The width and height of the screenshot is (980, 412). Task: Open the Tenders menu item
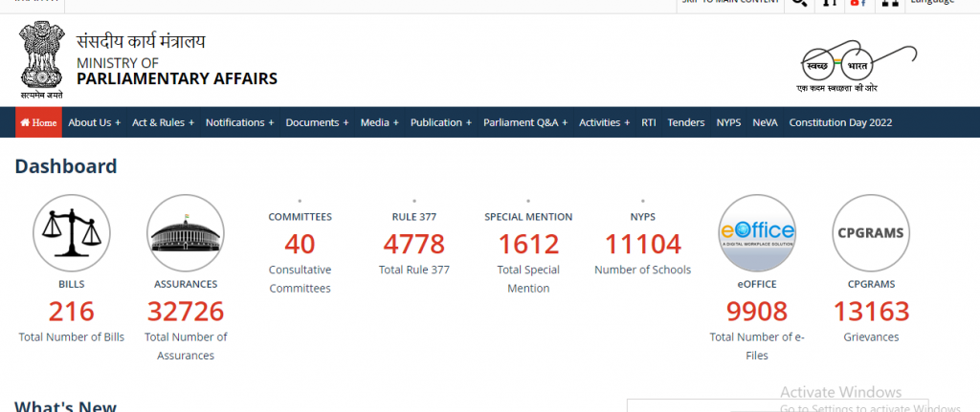coord(686,122)
